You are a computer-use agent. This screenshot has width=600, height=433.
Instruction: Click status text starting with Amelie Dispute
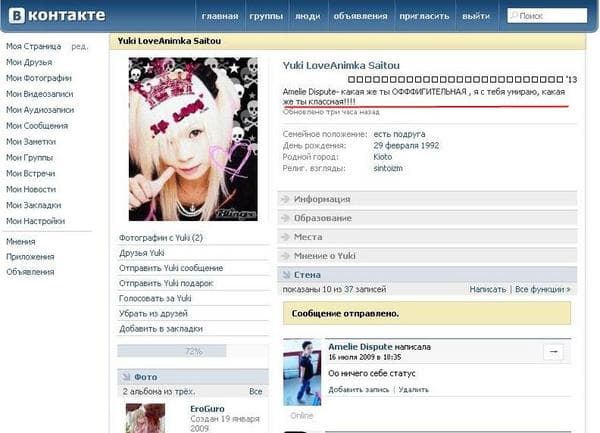pyautogui.click(x=424, y=96)
